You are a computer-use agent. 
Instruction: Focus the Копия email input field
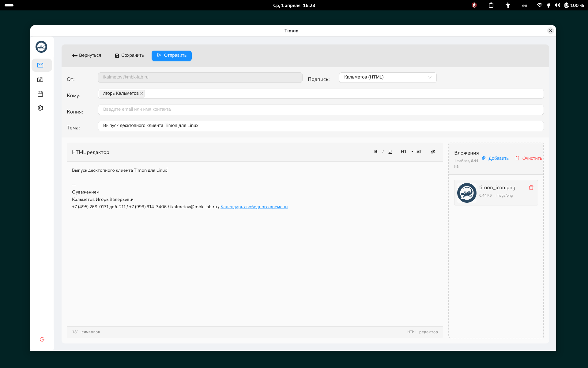(x=320, y=109)
